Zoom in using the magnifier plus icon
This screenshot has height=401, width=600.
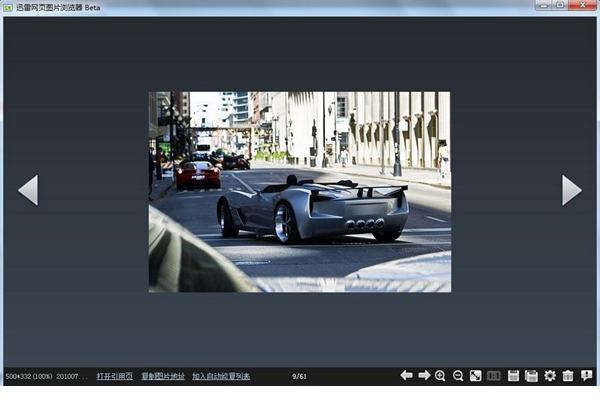coord(441,376)
